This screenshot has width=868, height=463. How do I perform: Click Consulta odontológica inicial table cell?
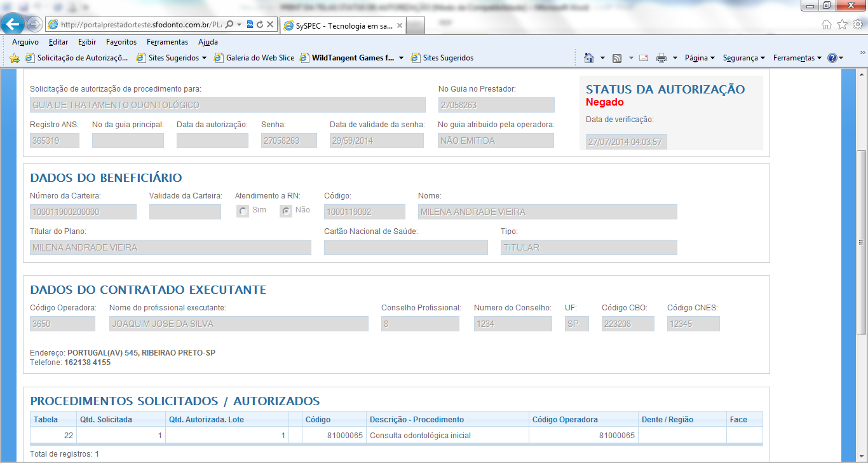(448, 436)
